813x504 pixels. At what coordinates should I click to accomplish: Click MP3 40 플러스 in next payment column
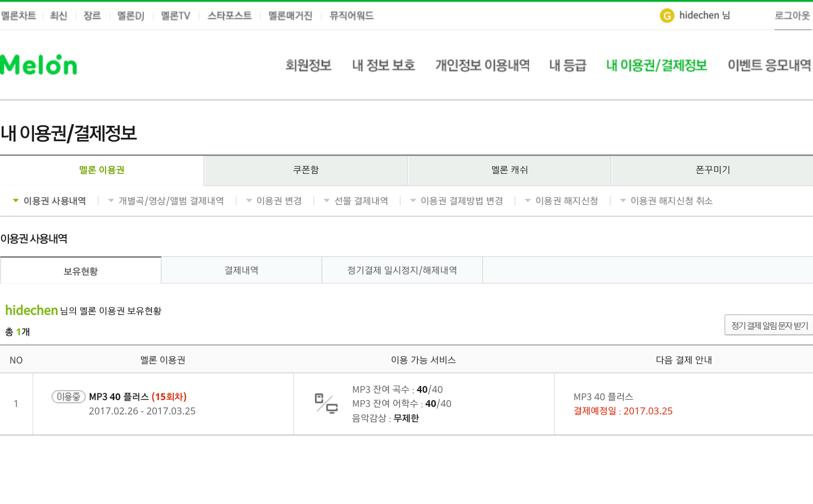[604, 397]
